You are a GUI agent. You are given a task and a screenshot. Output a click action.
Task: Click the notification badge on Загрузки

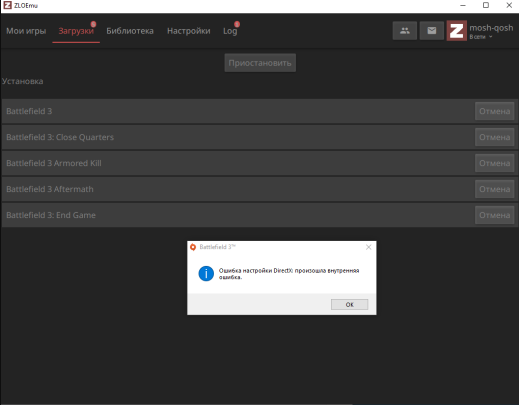(x=93, y=24)
